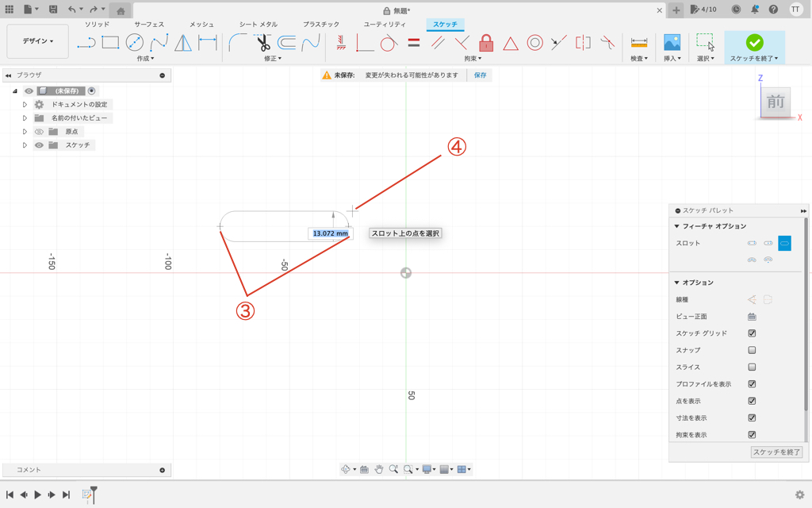Switch to the ユーティリティ tab

385,25
